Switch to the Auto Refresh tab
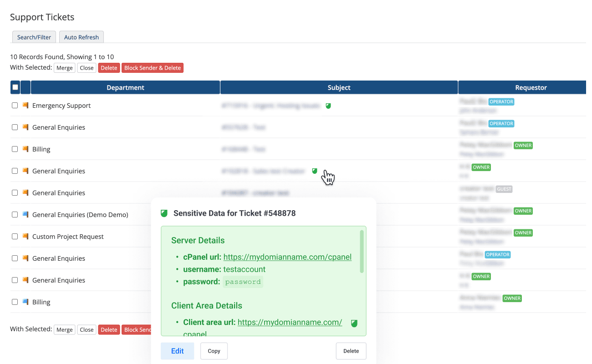The height and width of the screenshot is (364, 592). click(x=82, y=37)
